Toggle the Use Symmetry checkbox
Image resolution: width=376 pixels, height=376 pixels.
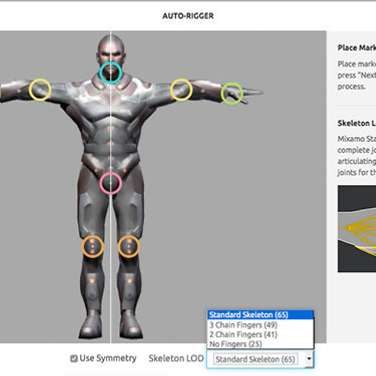74,359
